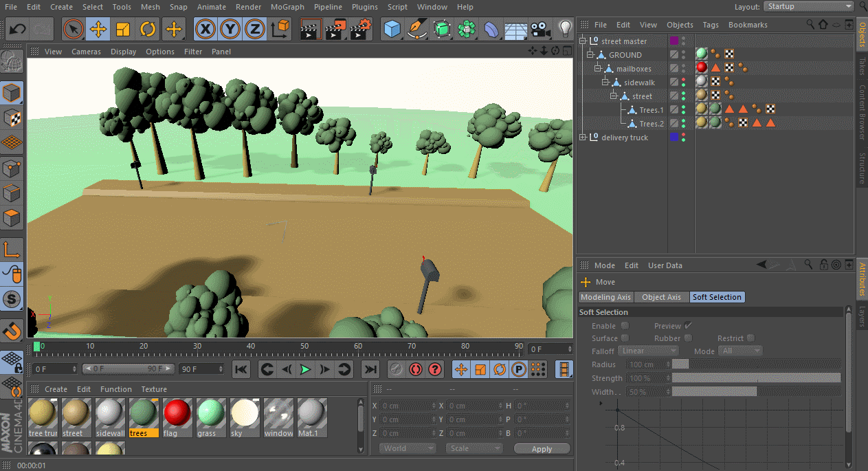Expand the delivery truck object
Image resolution: width=868 pixels, height=471 pixels.
tap(583, 138)
